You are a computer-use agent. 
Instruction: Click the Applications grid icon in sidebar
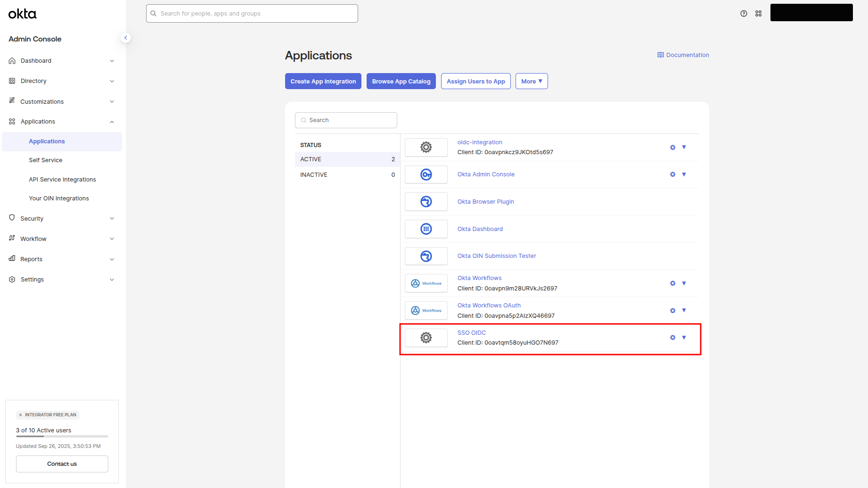pos(12,122)
